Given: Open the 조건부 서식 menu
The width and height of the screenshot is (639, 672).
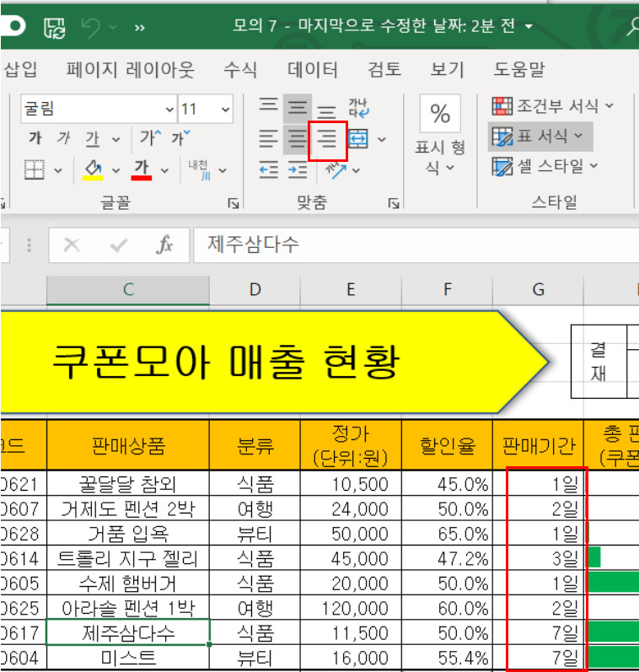Looking at the screenshot, I should 553,105.
